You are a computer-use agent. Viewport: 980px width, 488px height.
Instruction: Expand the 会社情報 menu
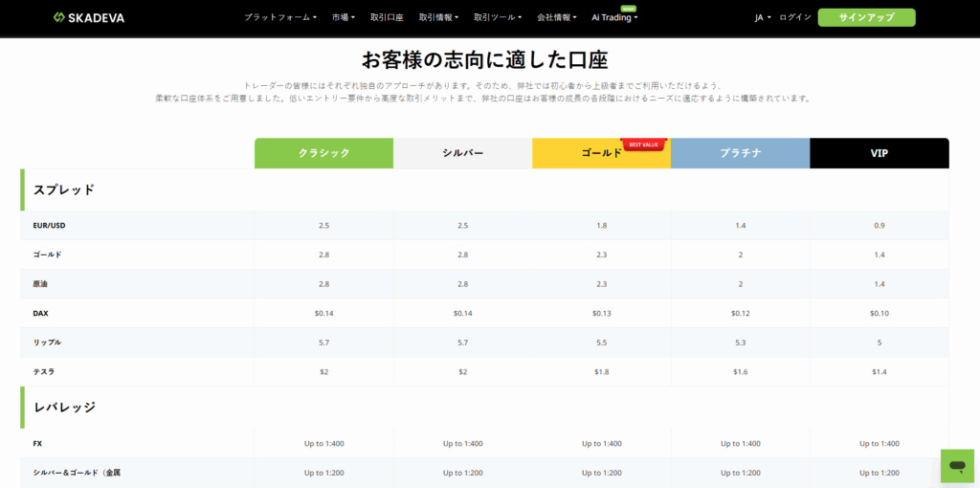click(558, 17)
